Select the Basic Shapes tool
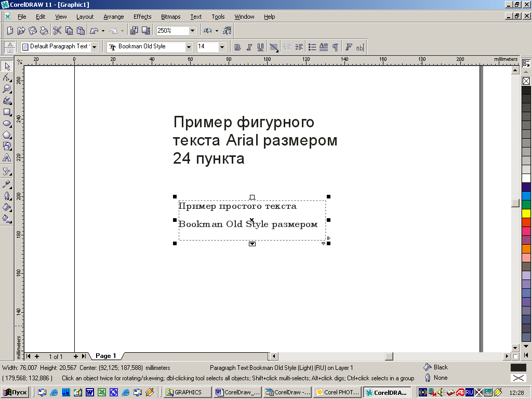532x399 pixels. point(7,146)
